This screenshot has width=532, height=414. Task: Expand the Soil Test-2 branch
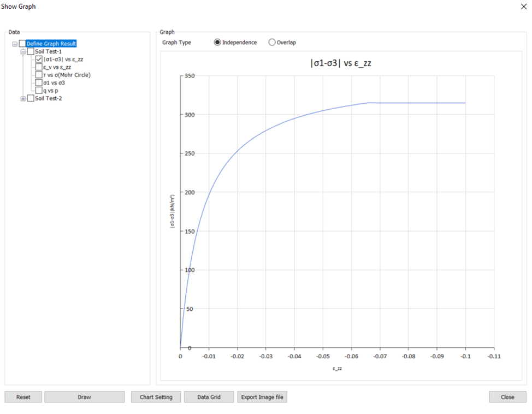click(23, 99)
